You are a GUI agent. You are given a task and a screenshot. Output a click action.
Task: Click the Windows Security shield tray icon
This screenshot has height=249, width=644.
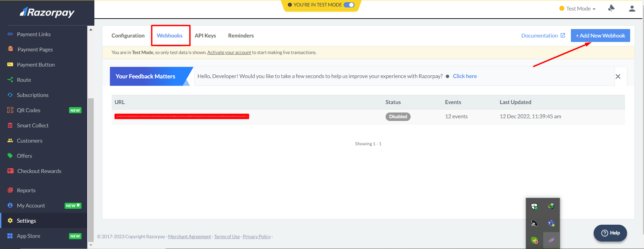[x=534, y=206]
